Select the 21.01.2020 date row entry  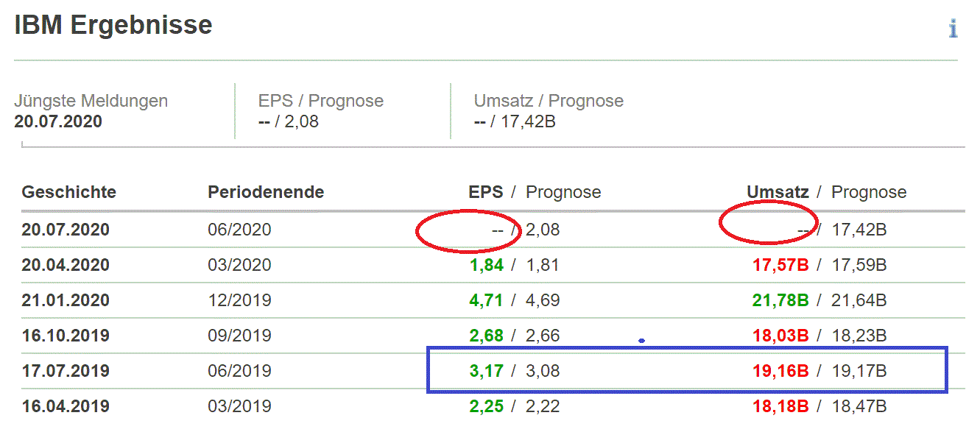[x=66, y=300]
